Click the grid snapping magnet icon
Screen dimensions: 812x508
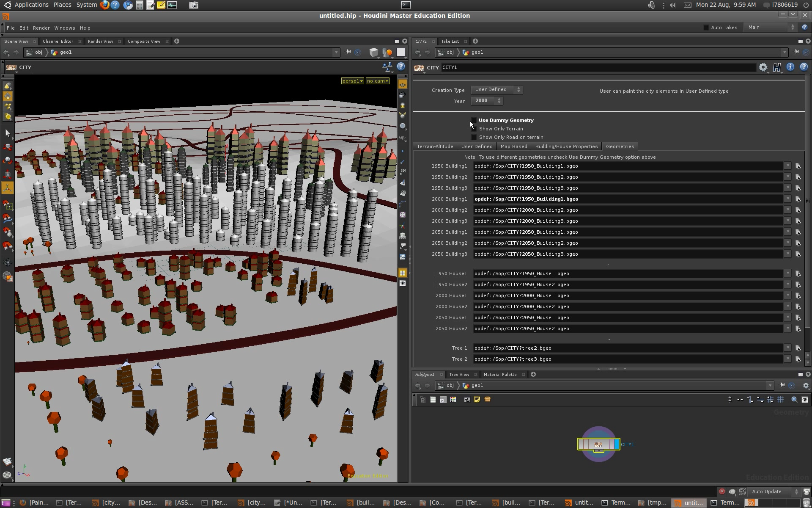click(8, 205)
